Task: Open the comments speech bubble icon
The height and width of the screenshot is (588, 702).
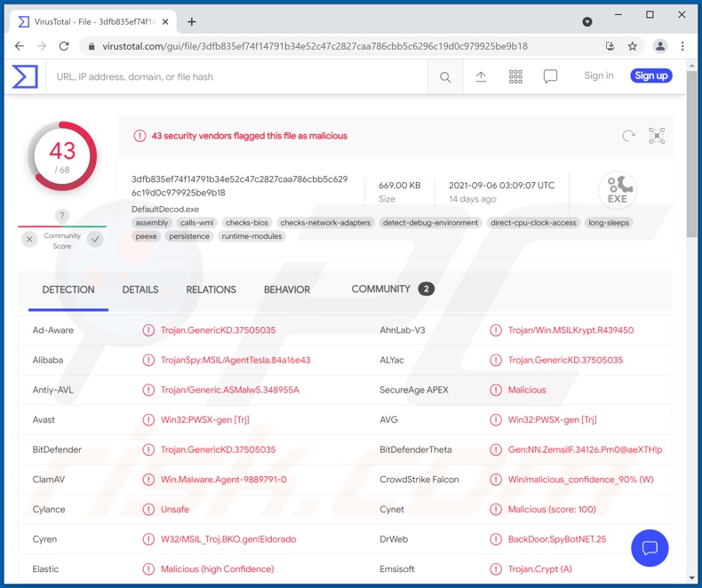Action: point(550,76)
